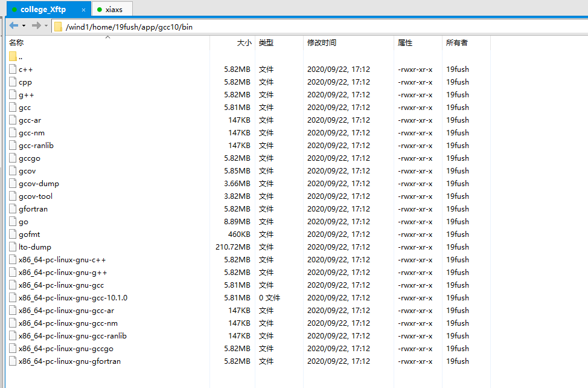Select the gcc-nm file icon

[13, 133]
